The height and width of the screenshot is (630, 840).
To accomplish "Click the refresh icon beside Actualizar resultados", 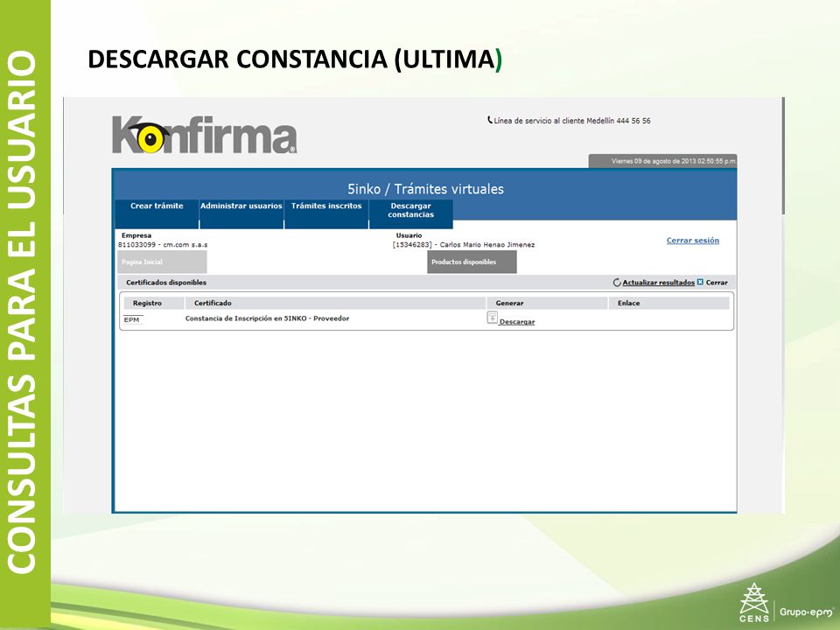I will 617,283.
